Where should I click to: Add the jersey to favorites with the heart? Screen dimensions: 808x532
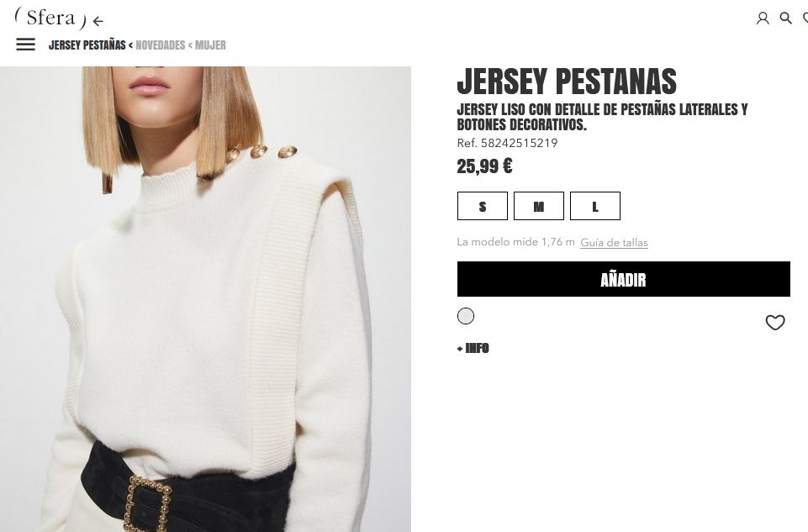click(x=774, y=323)
